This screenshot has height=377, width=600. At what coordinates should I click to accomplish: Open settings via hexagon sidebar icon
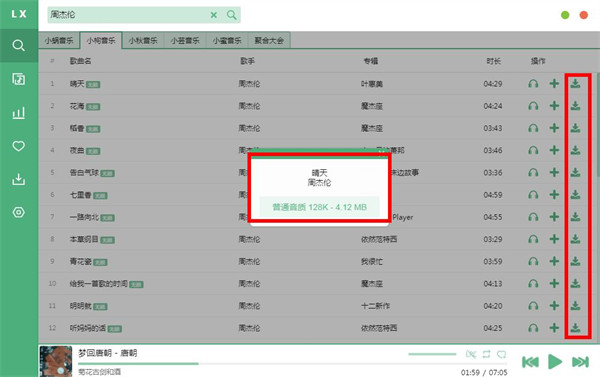pyautogui.click(x=18, y=212)
